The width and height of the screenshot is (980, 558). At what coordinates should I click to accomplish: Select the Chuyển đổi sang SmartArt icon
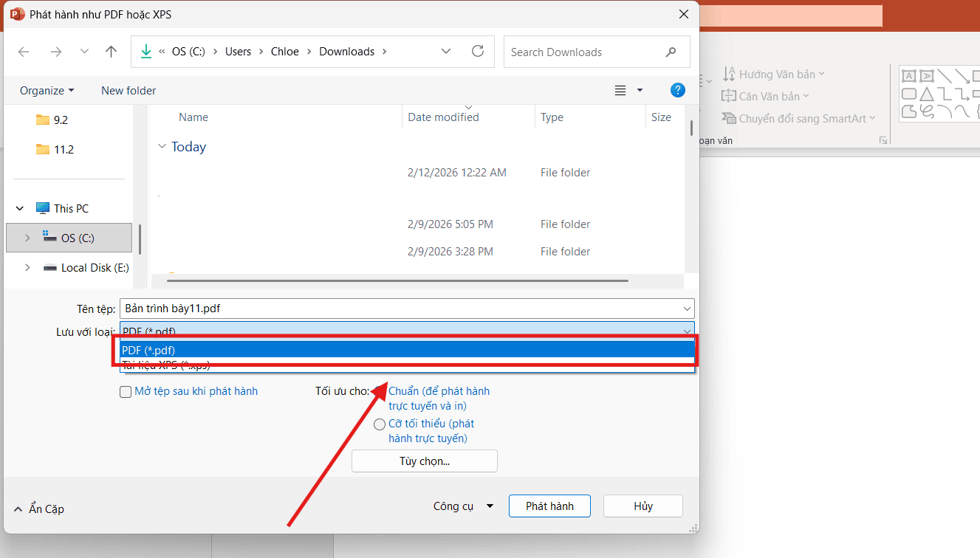coord(730,117)
